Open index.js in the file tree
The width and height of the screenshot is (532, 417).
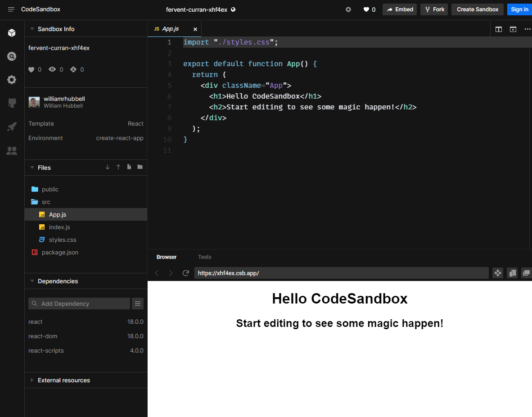click(86, 227)
